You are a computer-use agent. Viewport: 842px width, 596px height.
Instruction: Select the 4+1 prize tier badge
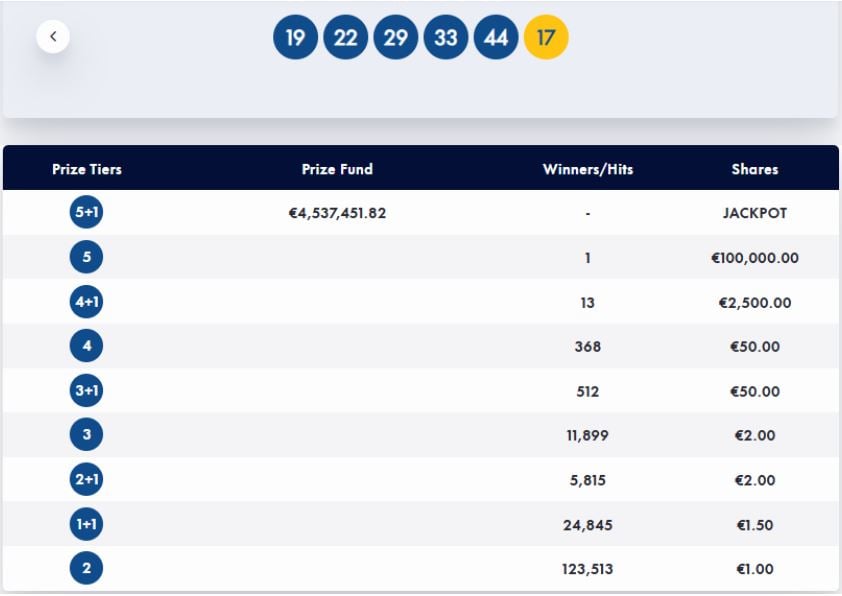pyautogui.click(x=86, y=302)
